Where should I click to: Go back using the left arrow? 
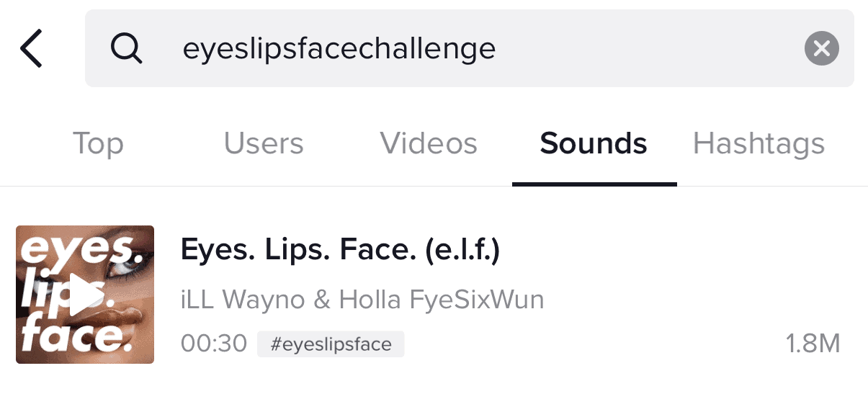pos(32,49)
